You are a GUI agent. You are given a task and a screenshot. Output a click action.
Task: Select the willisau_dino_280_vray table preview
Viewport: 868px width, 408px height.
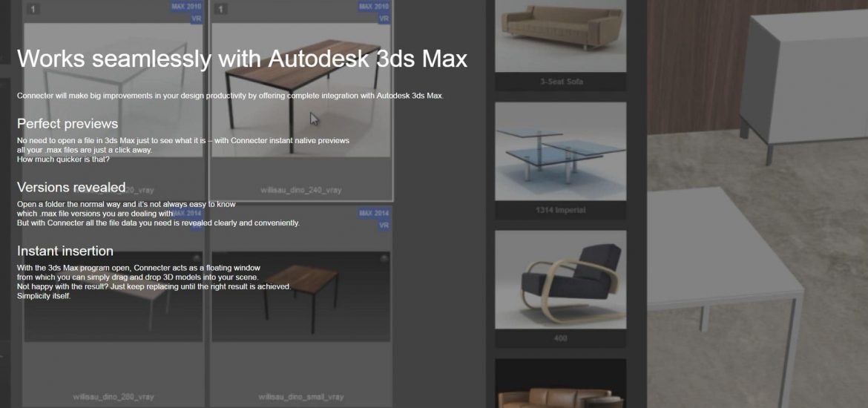113,297
